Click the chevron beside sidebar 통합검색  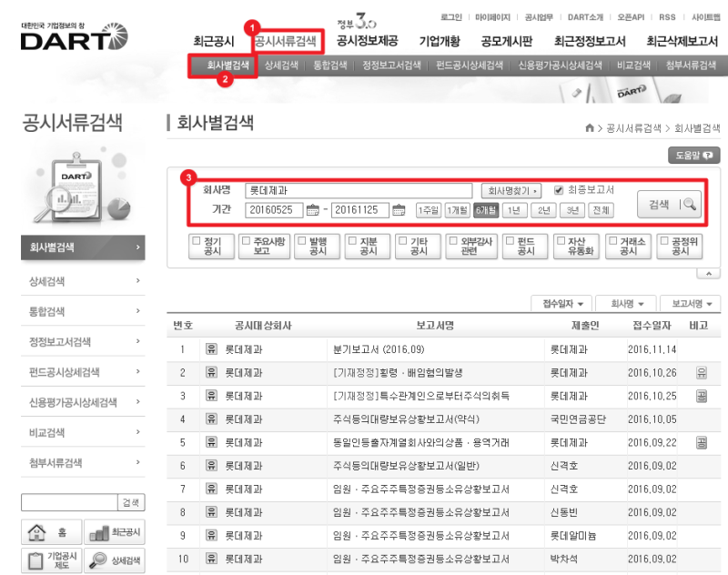click(138, 310)
